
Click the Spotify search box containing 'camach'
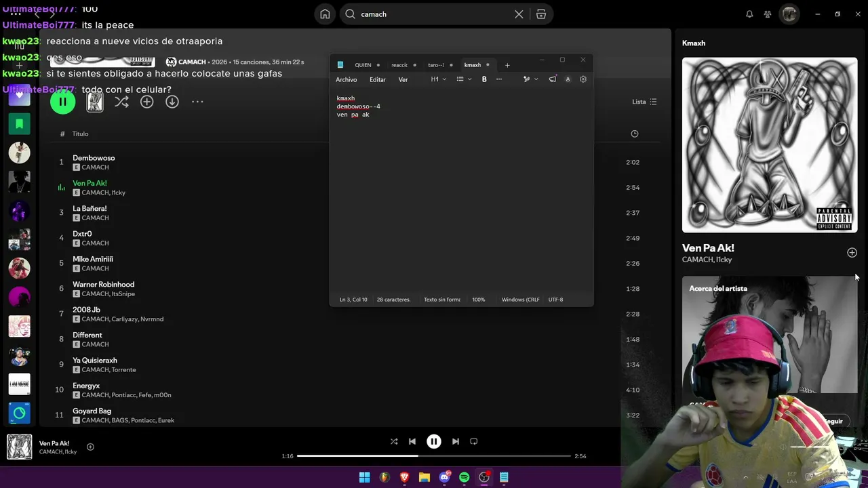434,14
